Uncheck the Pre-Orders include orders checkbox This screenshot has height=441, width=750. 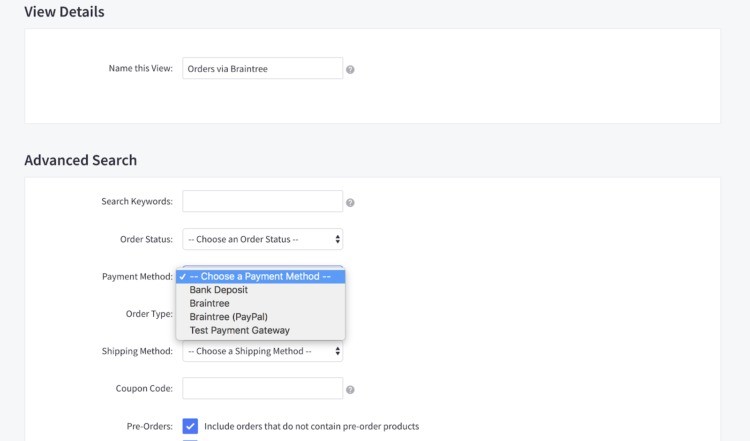click(x=190, y=426)
